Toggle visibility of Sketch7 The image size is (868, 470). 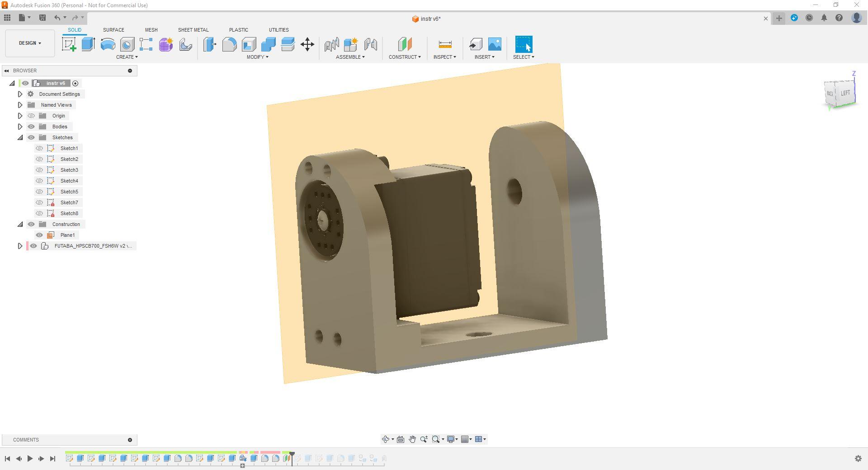39,202
